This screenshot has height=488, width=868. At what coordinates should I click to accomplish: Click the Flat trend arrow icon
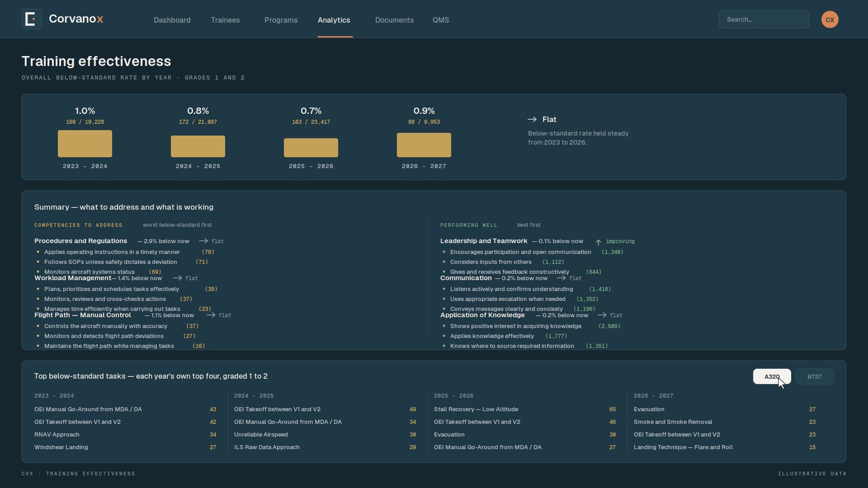coord(532,119)
